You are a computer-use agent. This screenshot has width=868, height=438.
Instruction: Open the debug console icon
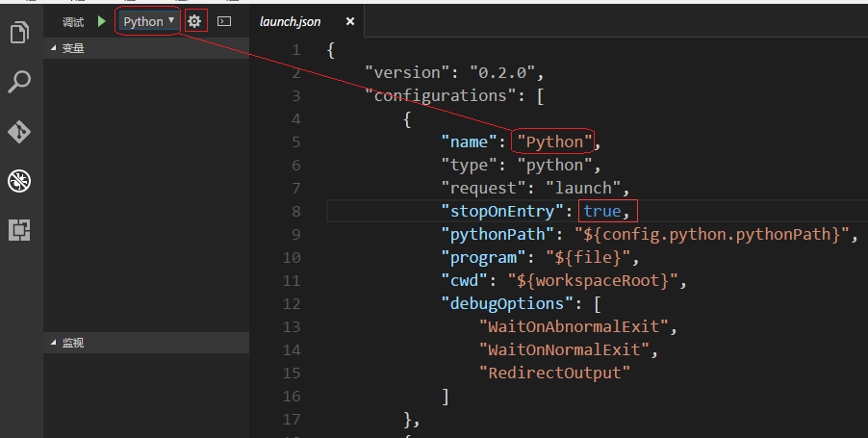pos(223,21)
